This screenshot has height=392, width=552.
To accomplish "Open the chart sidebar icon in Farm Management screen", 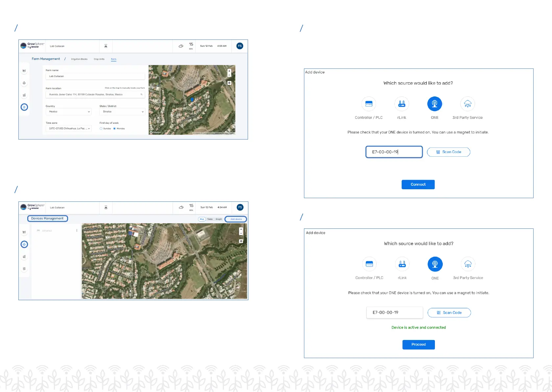I will pyautogui.click(x=24, y=95).
